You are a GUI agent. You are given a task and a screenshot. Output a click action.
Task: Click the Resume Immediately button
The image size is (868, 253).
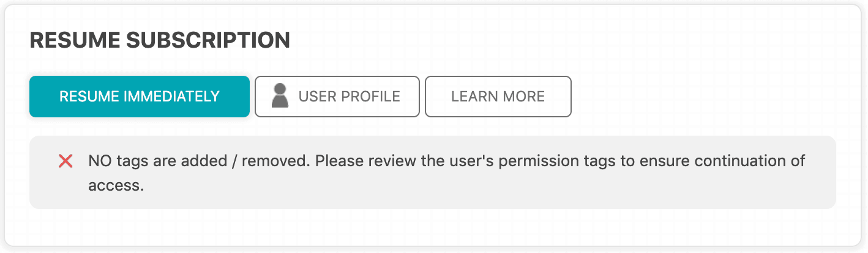coord(140,97)
